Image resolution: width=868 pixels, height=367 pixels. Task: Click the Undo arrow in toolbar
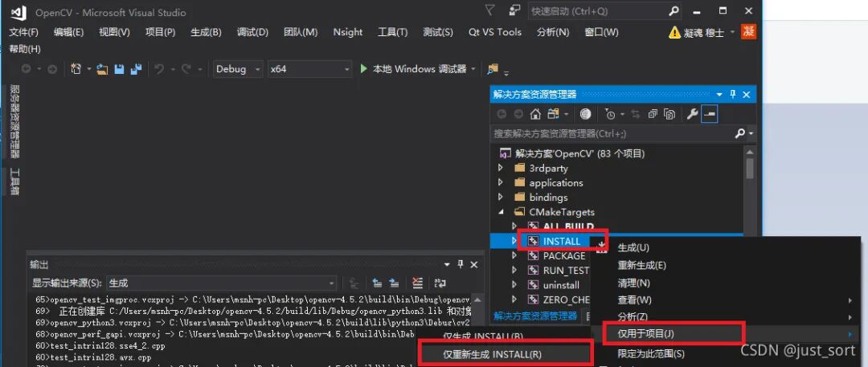coord(159,69)
